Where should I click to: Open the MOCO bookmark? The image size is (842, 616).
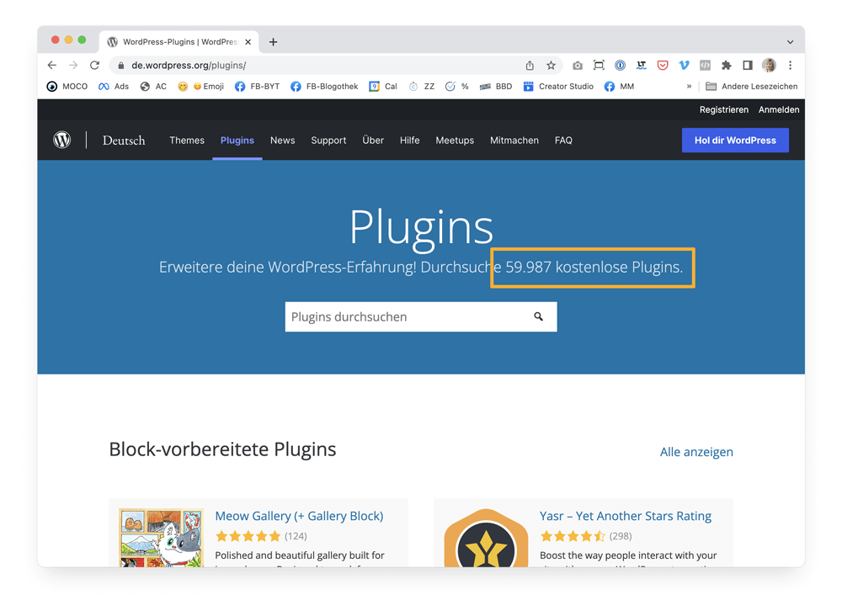coord(67,87)
